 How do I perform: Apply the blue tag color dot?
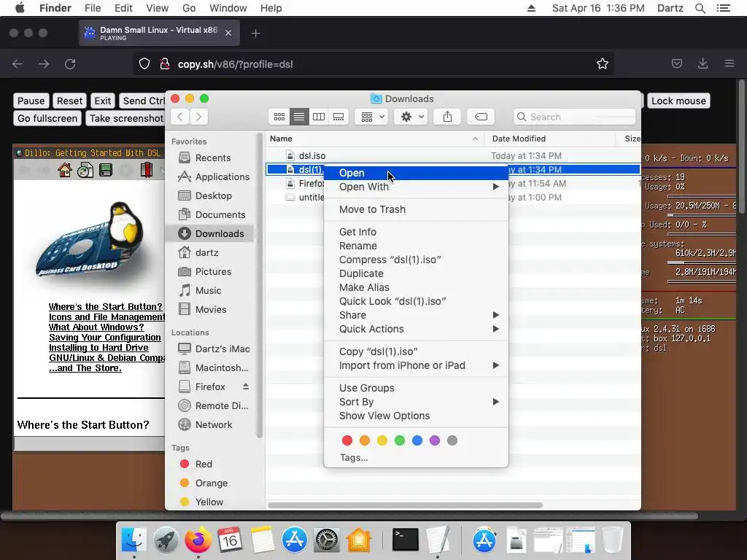(x=417, y=440)
